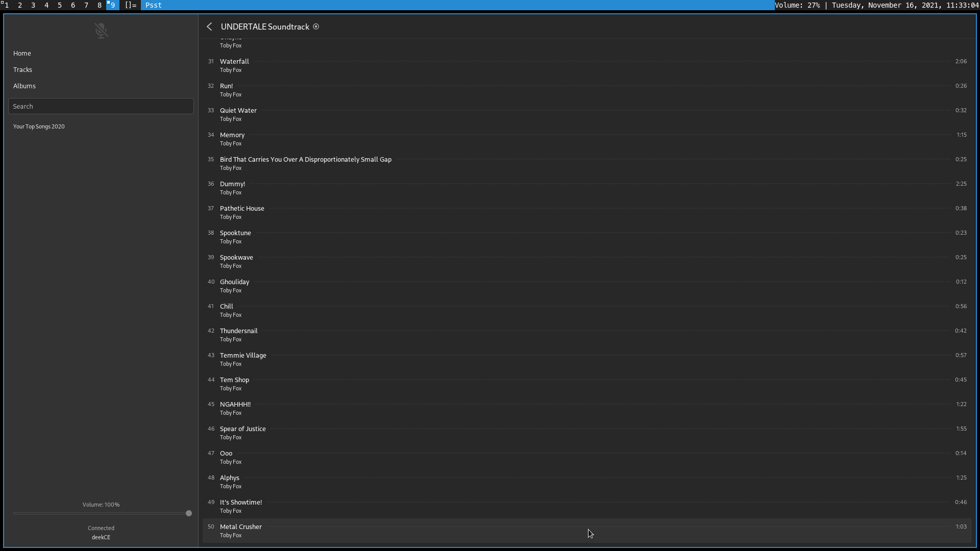Switch to workspace 1 in the top bar
Image resolution: width=980 pixels, height=551 pixels.
pos(7,5)
